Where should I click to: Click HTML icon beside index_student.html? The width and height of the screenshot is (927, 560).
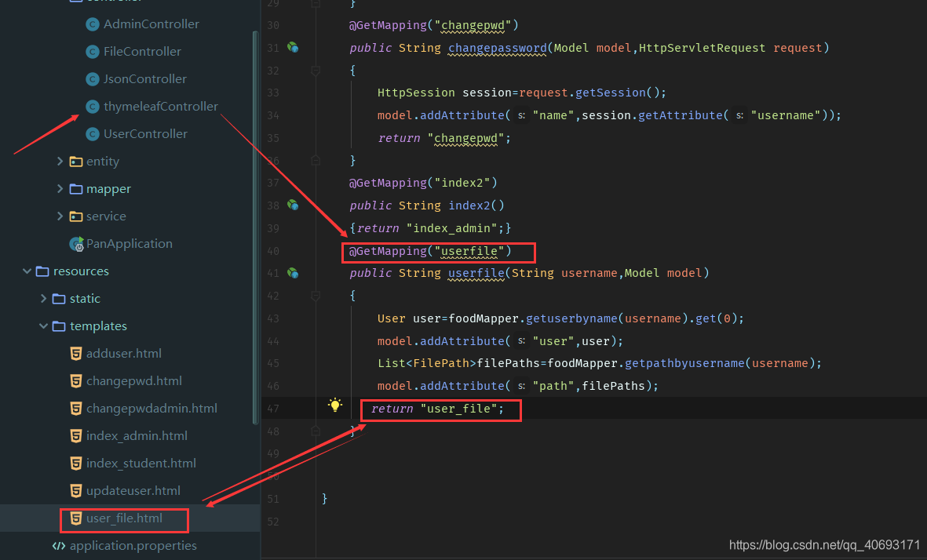coord(75,464)
